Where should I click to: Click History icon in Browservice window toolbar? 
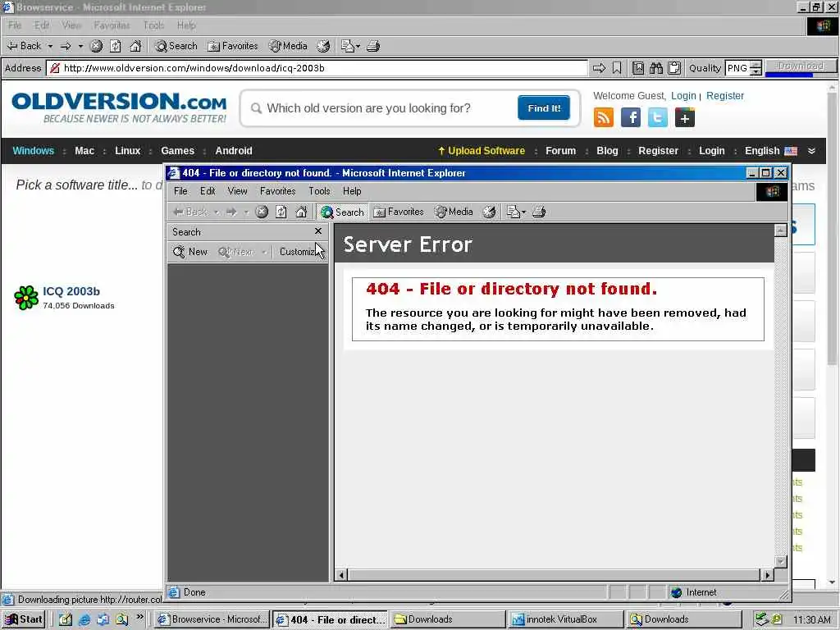(x=323, y=47)
